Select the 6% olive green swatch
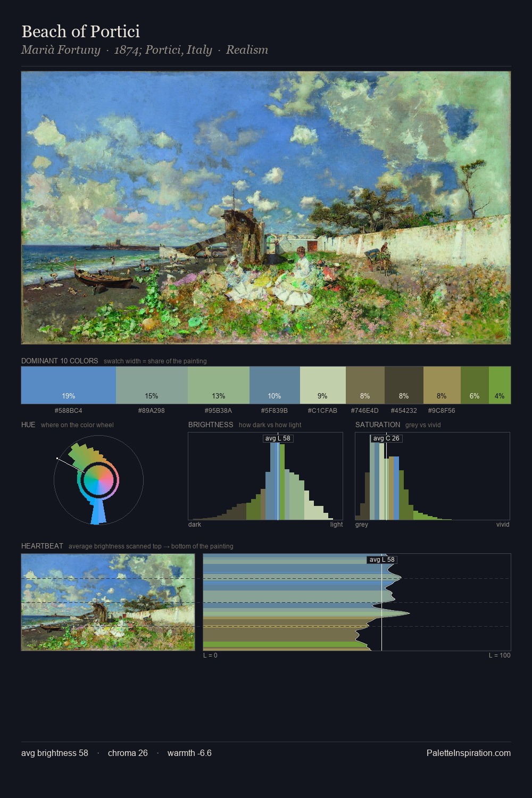Screen dimensions: 532x798 [475, 385]
